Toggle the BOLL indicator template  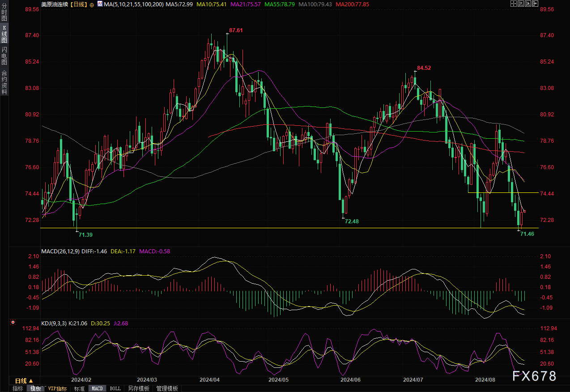pos(115,388)
